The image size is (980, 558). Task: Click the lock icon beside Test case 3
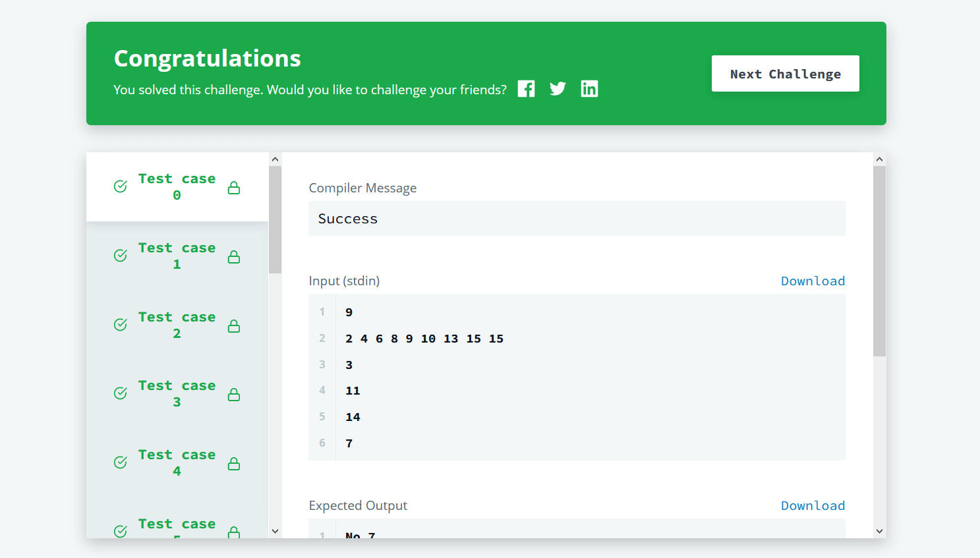234,394
